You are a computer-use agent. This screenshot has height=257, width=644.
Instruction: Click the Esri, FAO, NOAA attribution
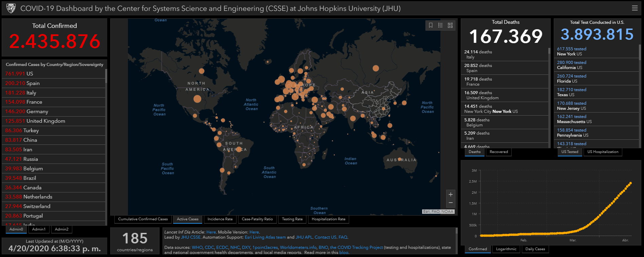tap(438, 211)
